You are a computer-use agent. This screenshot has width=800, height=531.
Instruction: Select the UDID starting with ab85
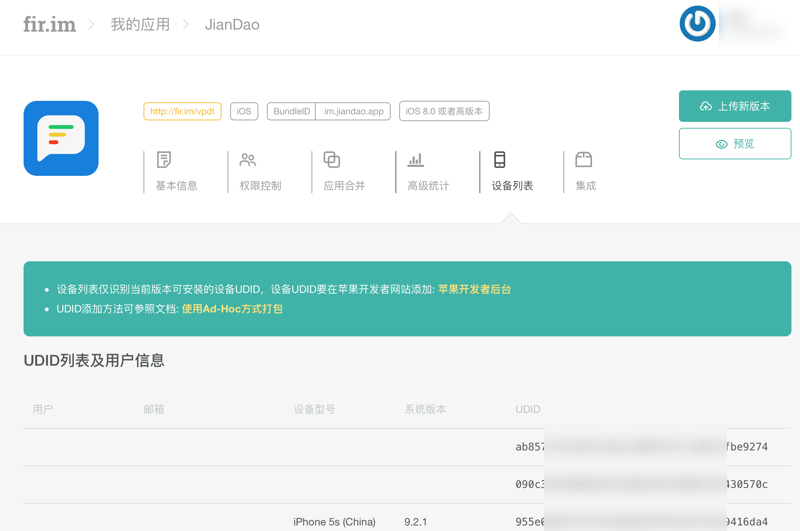tap(641, 447)
